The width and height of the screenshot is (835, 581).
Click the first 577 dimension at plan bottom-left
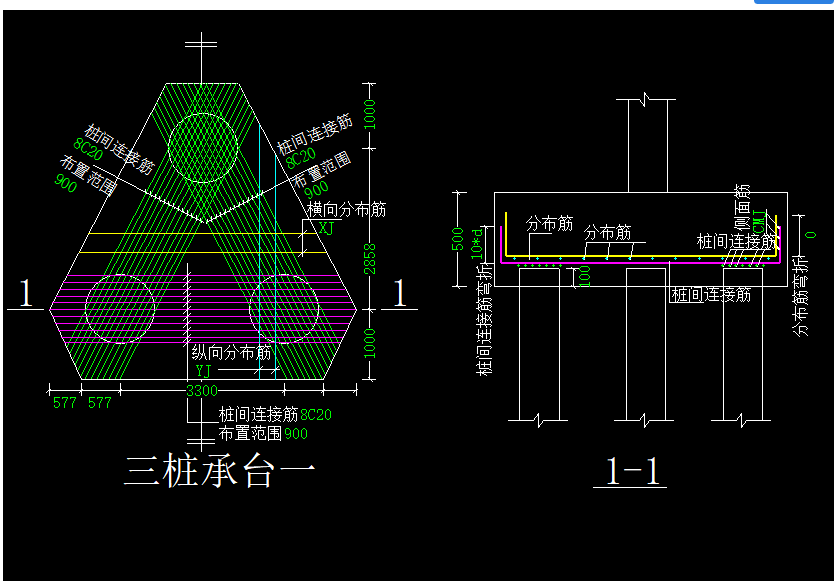pyautogui.click(x=65, y=403)
